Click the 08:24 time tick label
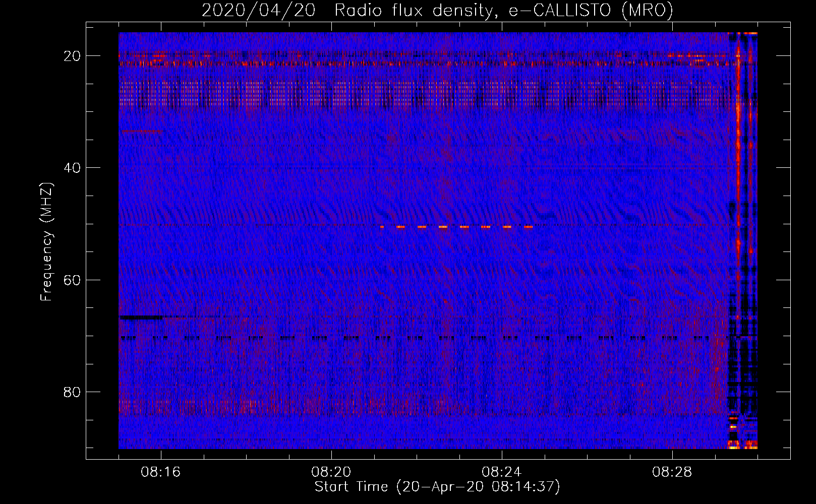The image size is (816, 504). (502, 472)
